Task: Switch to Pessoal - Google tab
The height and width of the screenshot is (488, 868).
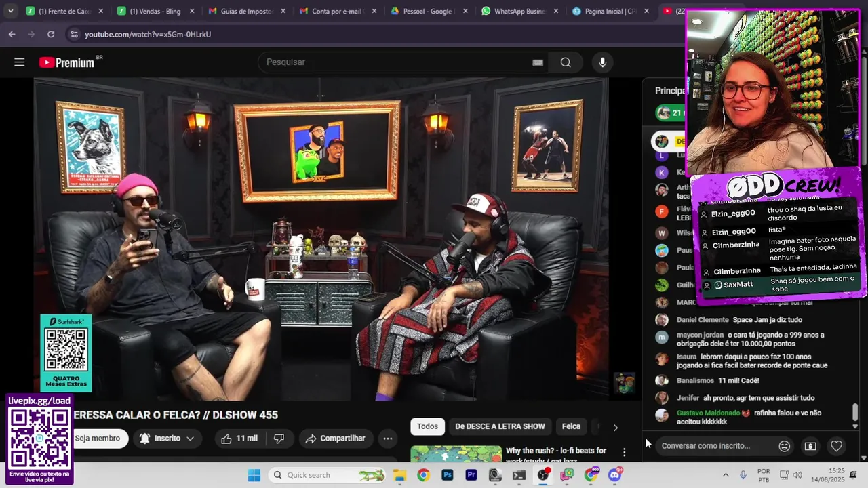Action: [x=428, y=11]
